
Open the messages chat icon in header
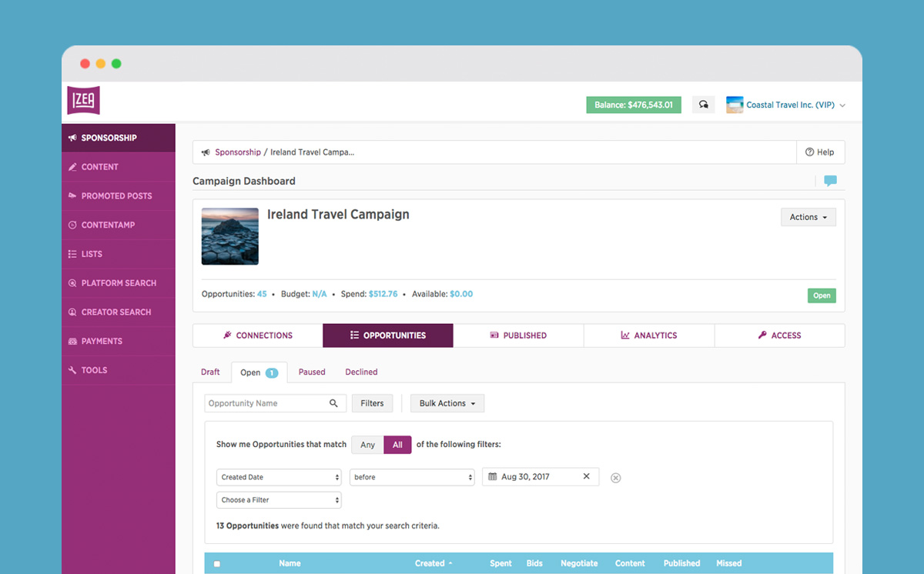703,105
